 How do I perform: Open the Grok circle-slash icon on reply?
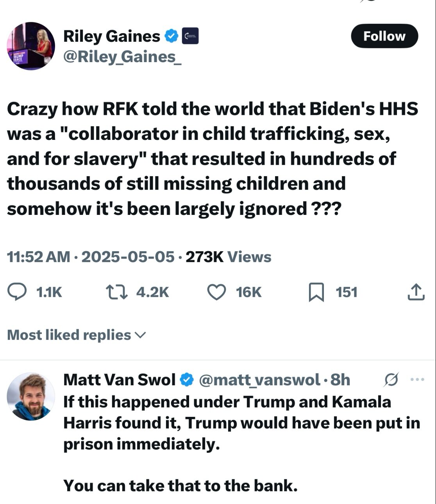pyautogui.click(x=391, y=379)
